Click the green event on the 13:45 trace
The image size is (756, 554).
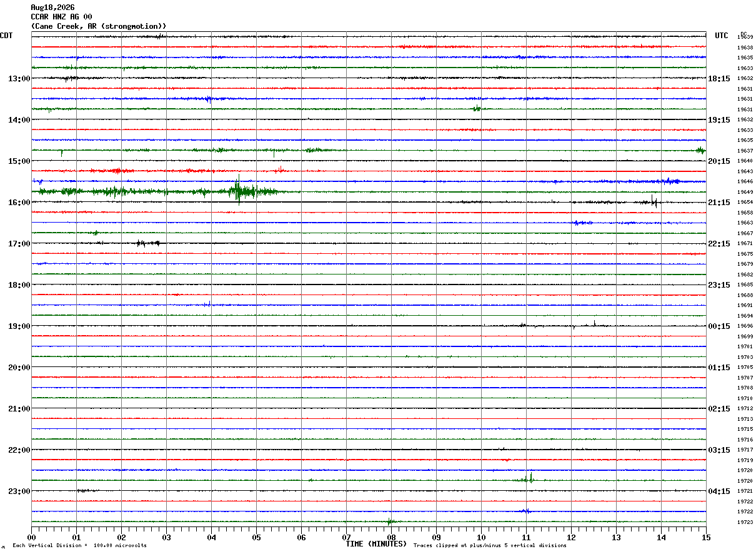(477, 109)
